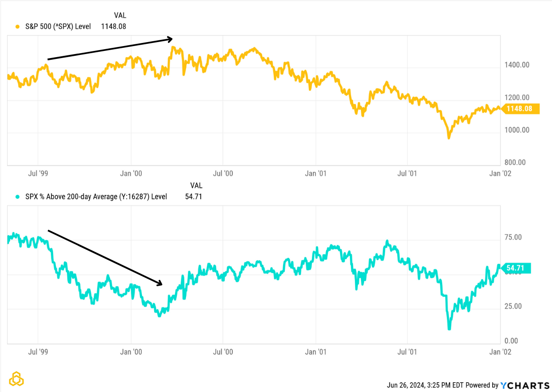Click the 54.71 value in the lower legend
Screen dimensions: 552x392
[x=193, y=197]
